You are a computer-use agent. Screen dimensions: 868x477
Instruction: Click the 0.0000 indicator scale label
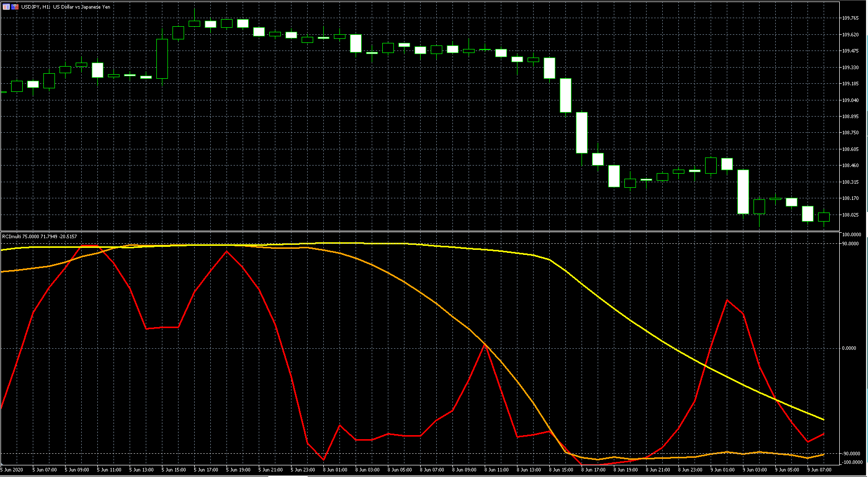[849, 348]
